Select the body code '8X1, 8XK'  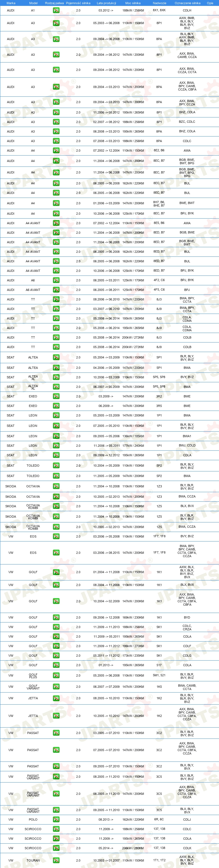[x=159, y=10]
